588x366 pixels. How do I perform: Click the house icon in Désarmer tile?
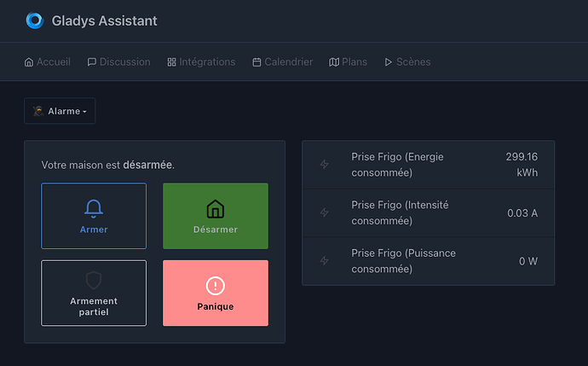[216, 208]
